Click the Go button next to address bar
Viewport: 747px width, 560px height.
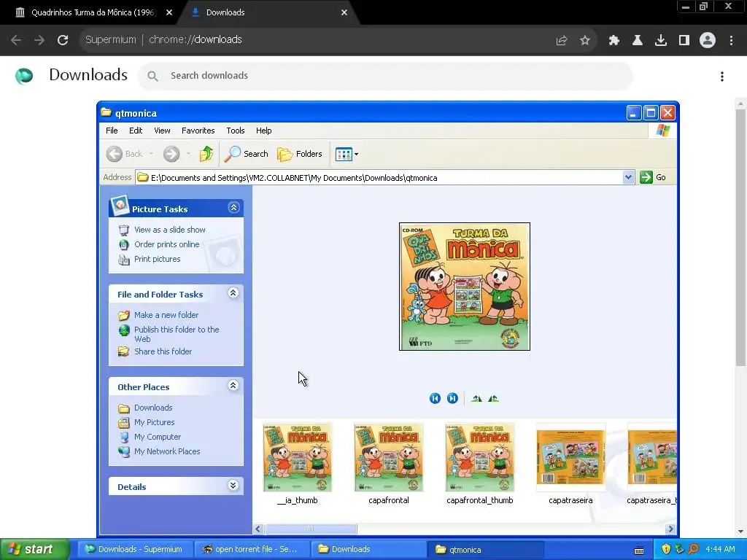coord(653,178)
